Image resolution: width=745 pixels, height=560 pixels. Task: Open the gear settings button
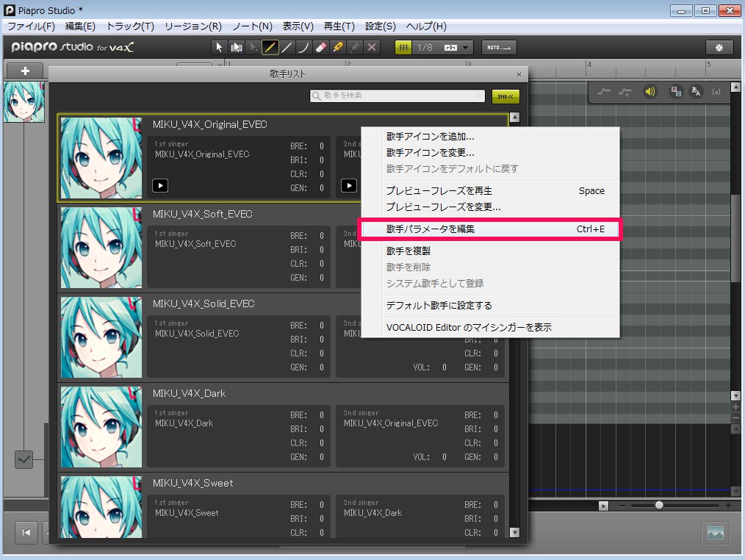tap(719, 47)
